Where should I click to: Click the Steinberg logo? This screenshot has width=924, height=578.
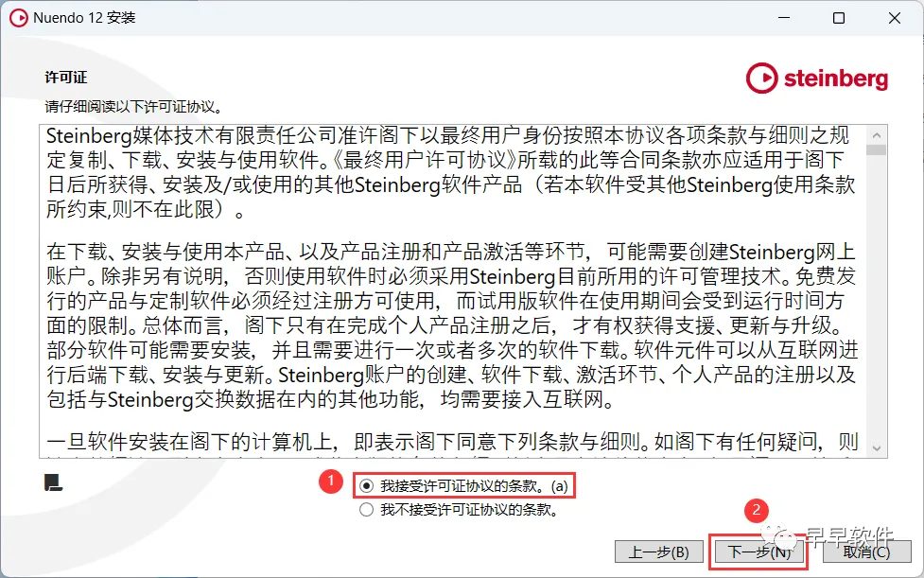click(x=817, y=79)
